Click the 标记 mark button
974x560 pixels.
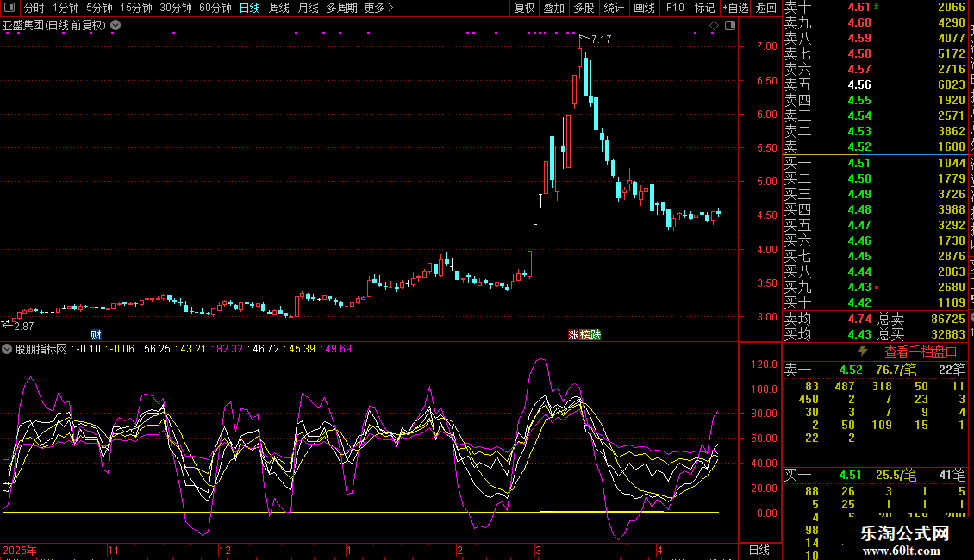coord(704,8)
